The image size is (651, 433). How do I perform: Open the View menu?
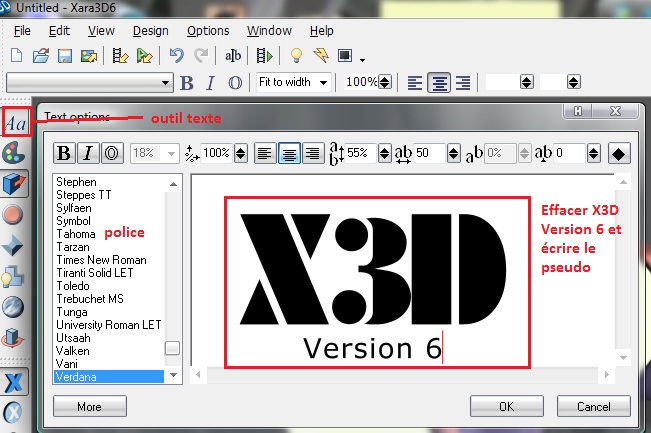coord(101,31)
